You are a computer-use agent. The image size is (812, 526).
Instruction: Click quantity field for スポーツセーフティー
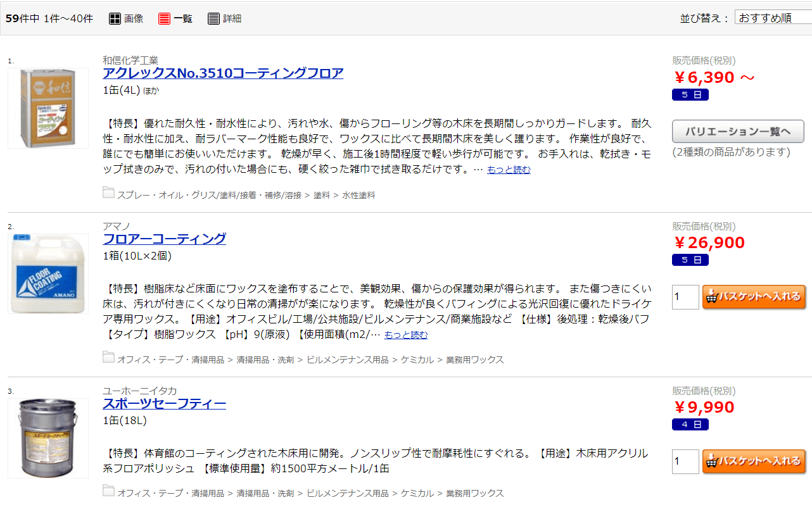[685, 461]
